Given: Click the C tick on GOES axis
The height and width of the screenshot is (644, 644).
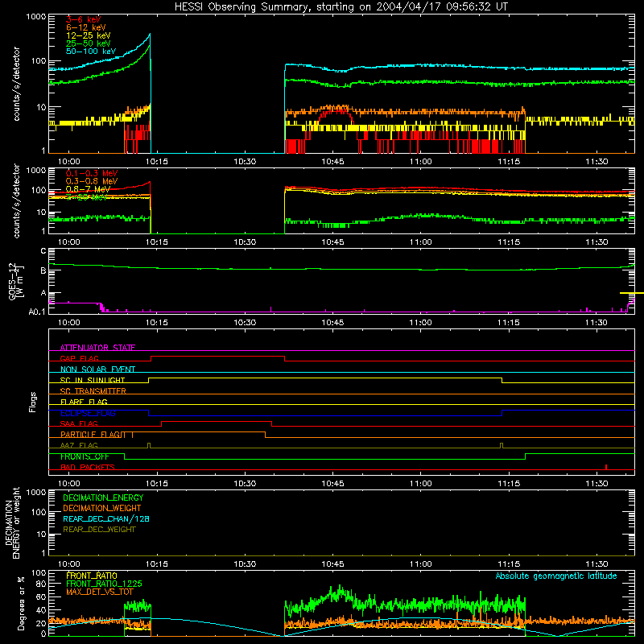Looking at the screenshot, I should click(43, 251).
